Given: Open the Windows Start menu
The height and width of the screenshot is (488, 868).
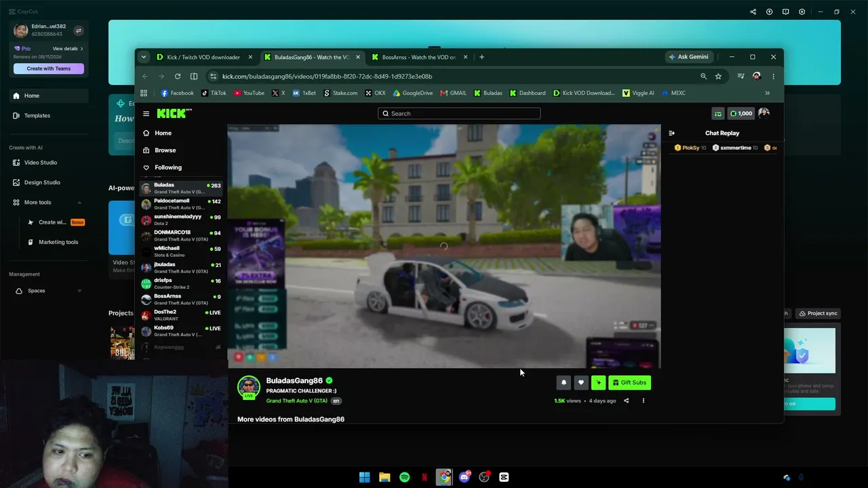Looking at the screenshot, I should (364, 477).
